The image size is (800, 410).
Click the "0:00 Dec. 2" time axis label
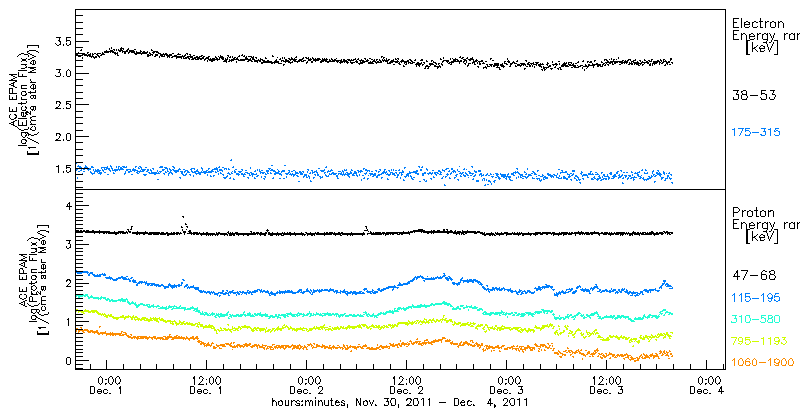point(308,386)
